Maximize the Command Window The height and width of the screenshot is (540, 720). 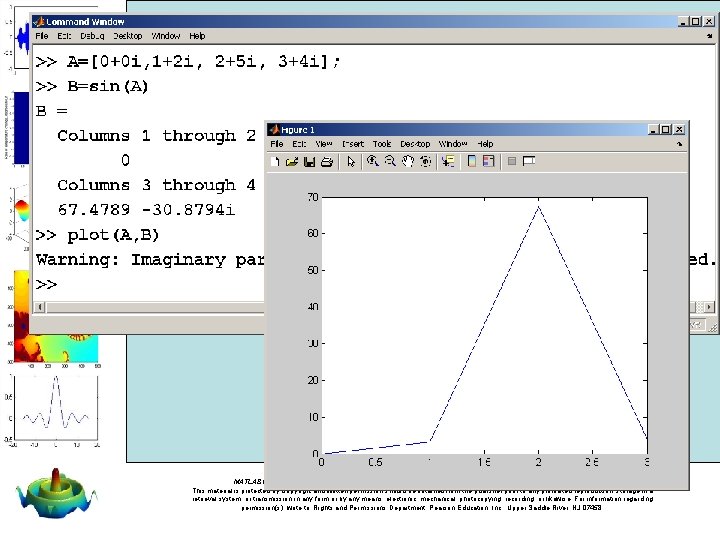[696, 22]
